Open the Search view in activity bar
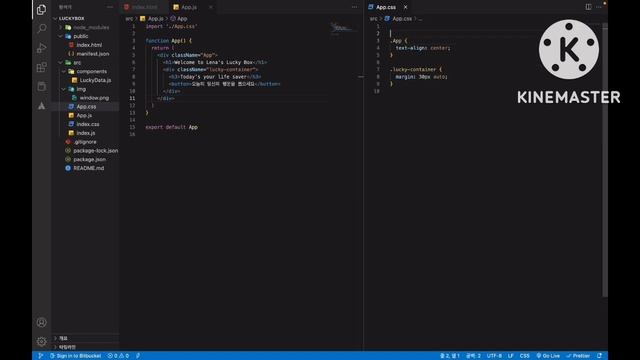This screenshot has height=360, width=640. pyautogui.click(x=41, y=29)
